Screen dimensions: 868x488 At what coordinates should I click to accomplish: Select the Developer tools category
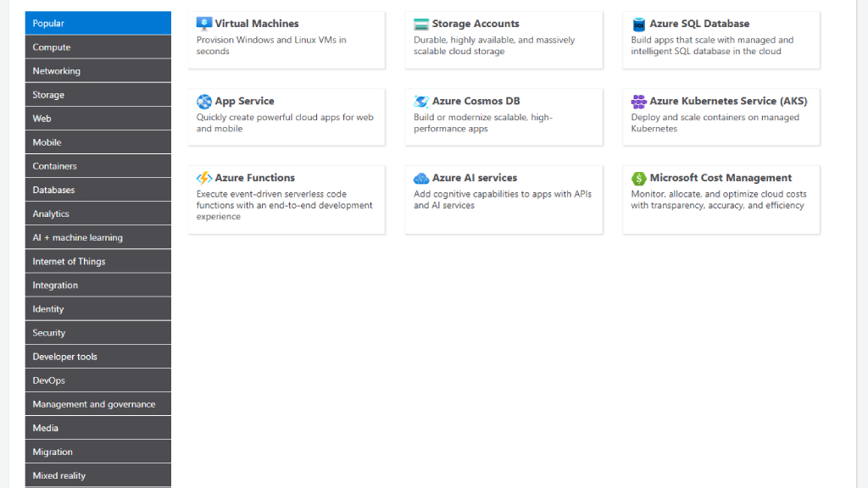pos(98,357)
